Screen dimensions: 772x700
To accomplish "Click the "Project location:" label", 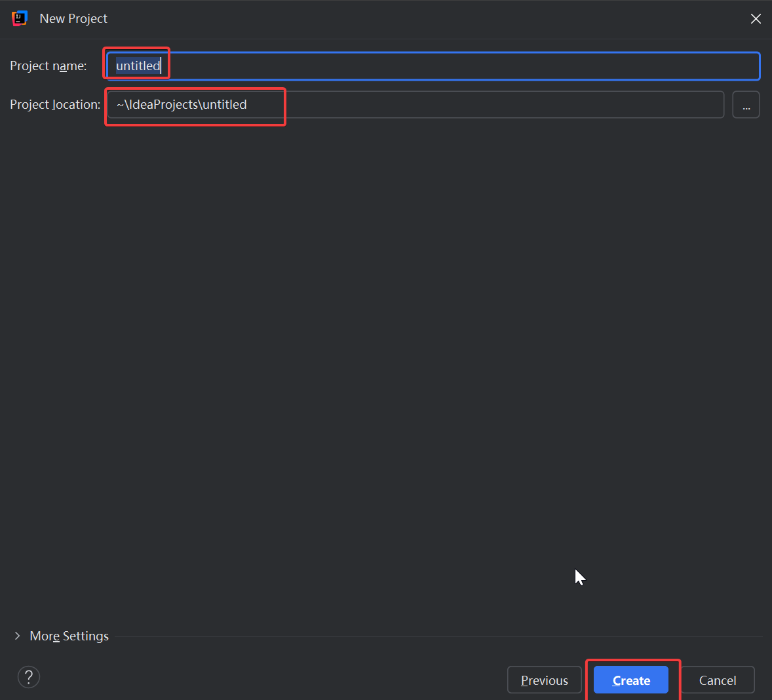I will tap(55, 105).
